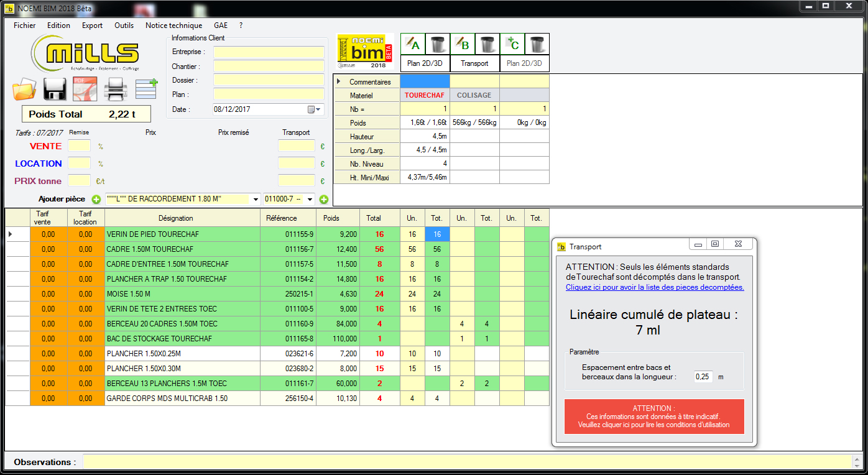The height and width of the screenshot is (475, 868).
Task: Add configuration C with the plus C icon
Action: (512, 44)
